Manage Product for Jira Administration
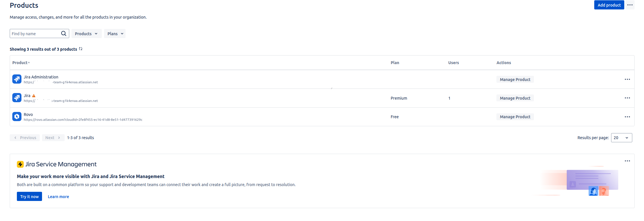Image resolution: width=644 pixels, height=221 pixels. [x=515, y=79]
